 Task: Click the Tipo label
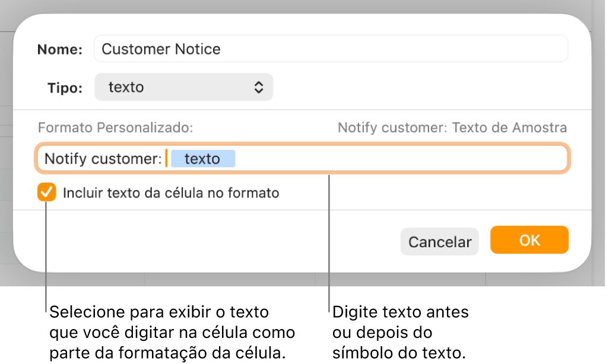[65, 88]
